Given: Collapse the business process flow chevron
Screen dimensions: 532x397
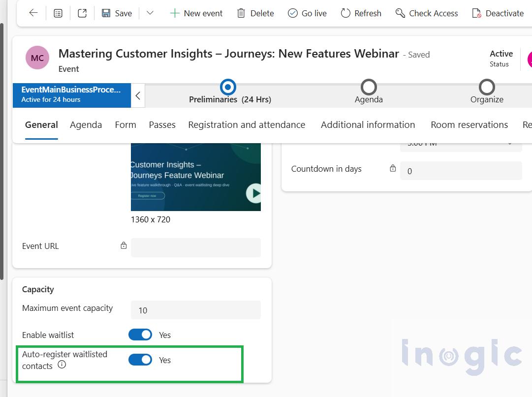Looking at the screenshot, I should pos(138,95).
